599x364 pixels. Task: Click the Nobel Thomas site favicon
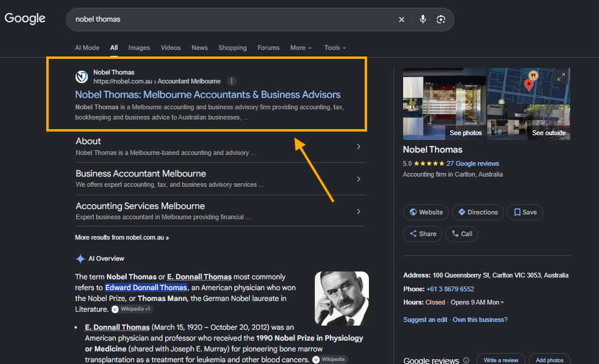81,77
